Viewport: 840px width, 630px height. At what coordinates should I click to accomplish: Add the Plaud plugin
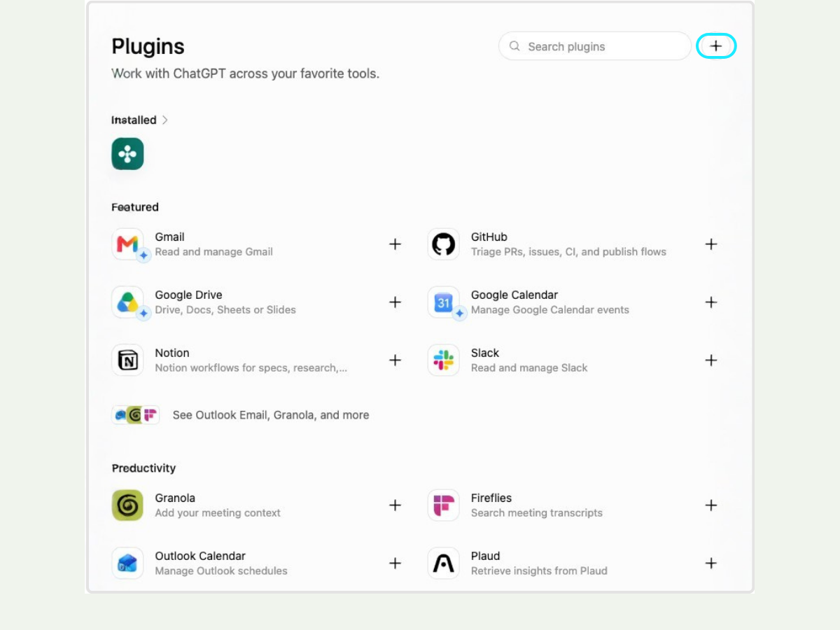tap(711, 563)
